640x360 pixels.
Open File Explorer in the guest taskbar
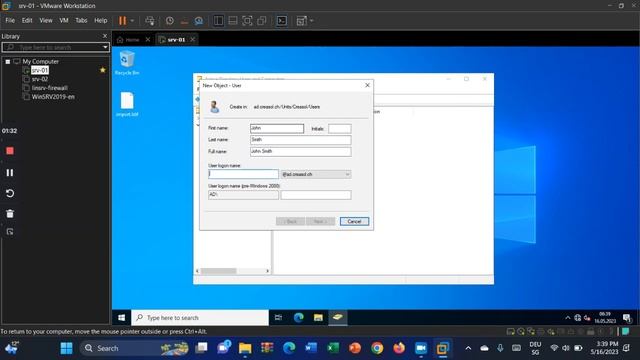pyautogui.click(x=318, y=318)
